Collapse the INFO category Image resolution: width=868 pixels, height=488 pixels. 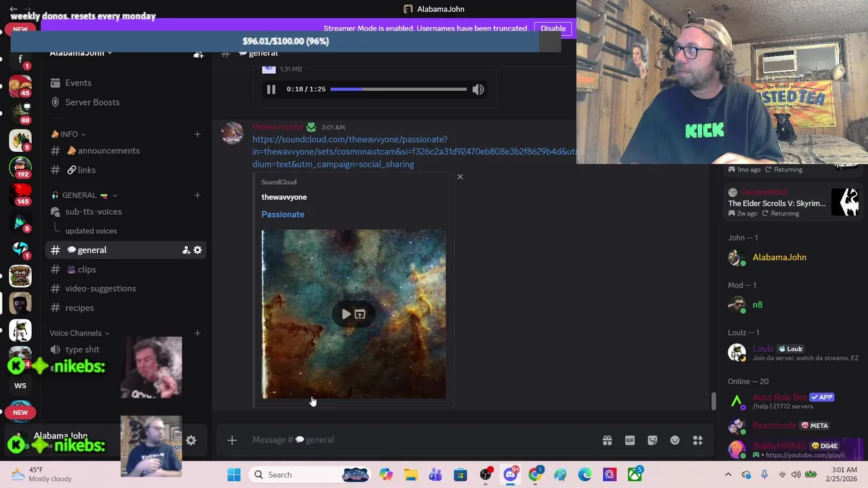68,134
